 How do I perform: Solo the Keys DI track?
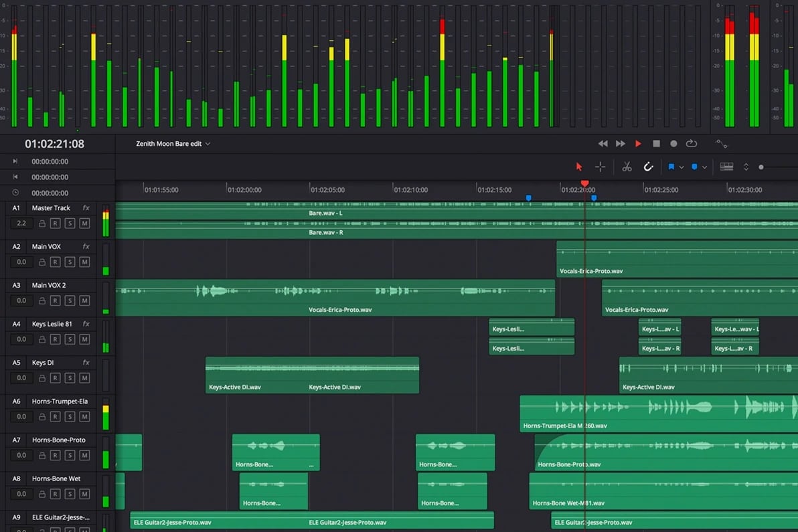pos(70,378)
